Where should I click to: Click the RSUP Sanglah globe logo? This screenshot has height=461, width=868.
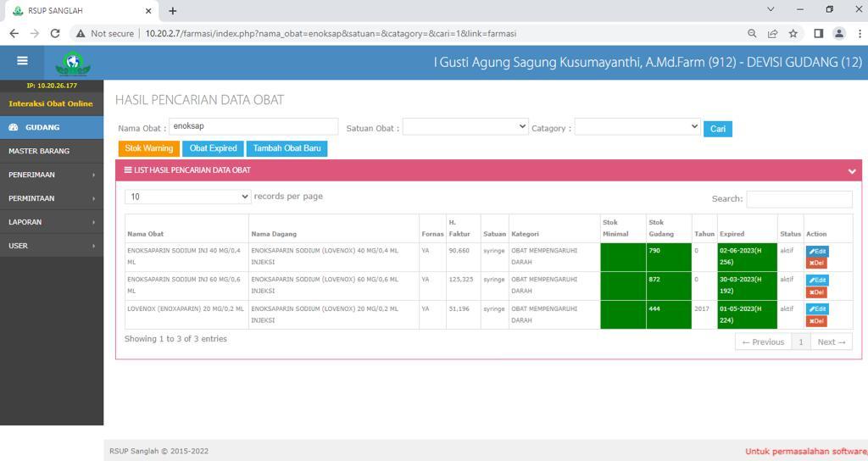tap(73, 63)
